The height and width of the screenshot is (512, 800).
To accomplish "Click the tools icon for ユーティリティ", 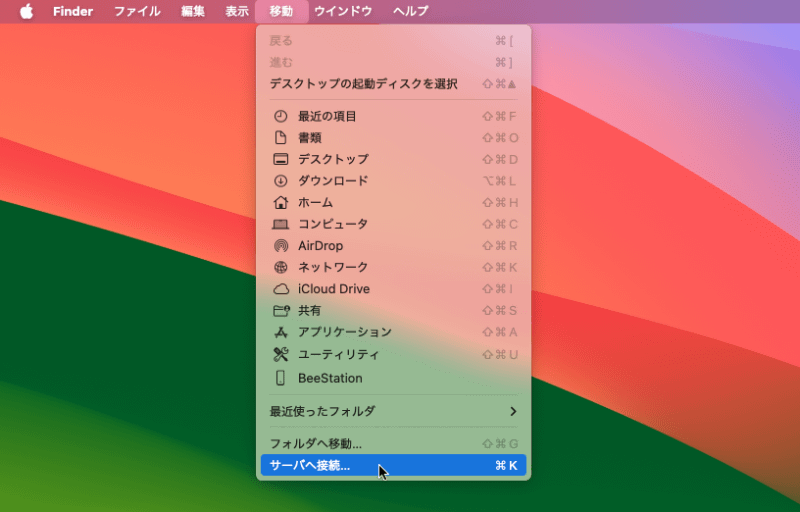I will (x=281, y=354).
